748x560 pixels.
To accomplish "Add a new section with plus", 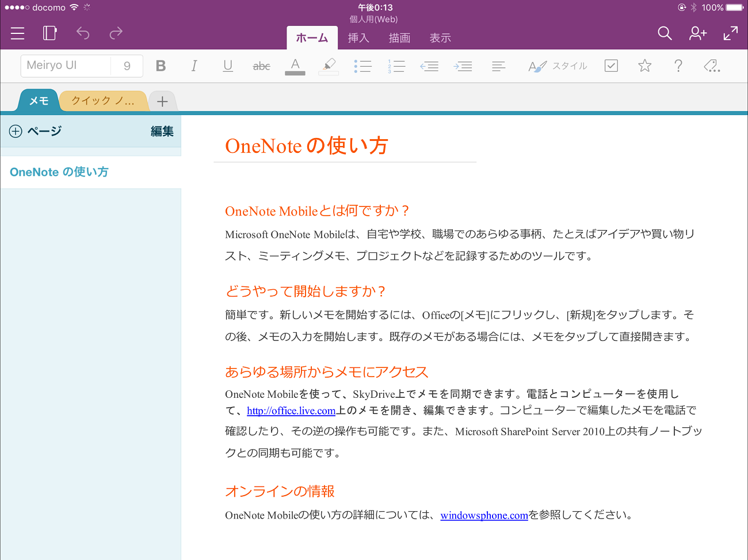I will tap(162, 101).
